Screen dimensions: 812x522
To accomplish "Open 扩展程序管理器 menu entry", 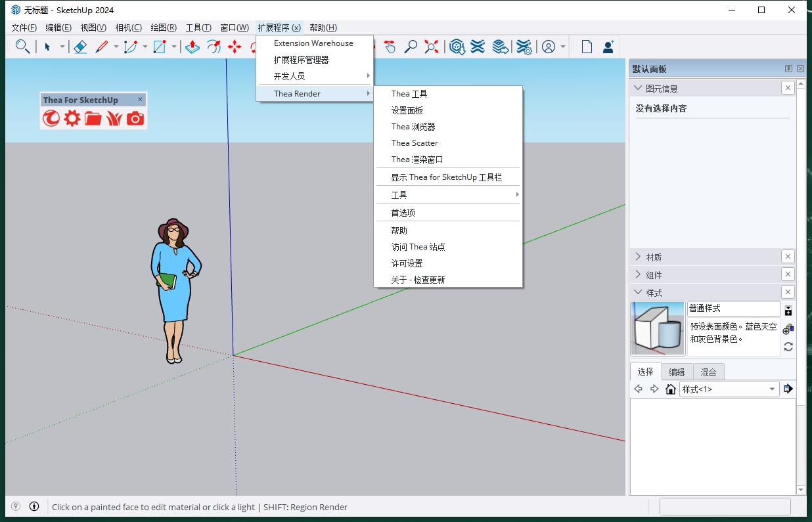I will point(315,60).
